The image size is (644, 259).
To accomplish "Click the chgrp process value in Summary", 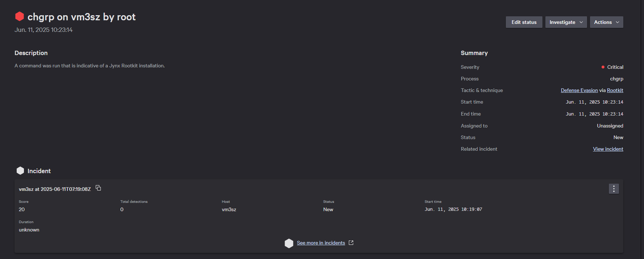I will 616,79.
